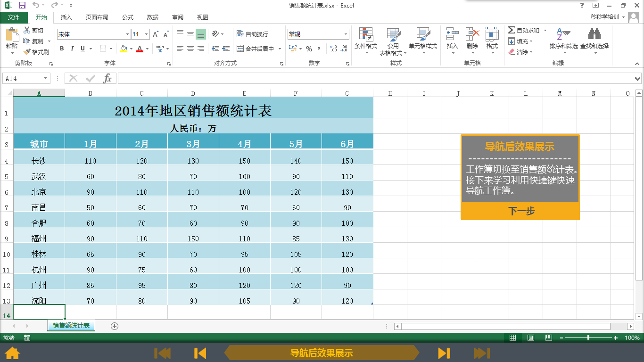Screen dimensions: 644x362
Task: Toggle left text alignment
Action: click(180, 49)
